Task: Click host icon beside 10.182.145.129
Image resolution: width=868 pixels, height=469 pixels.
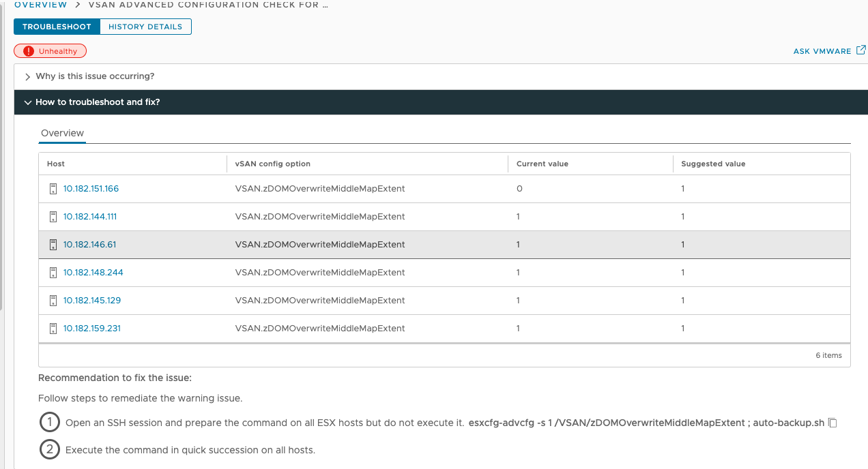Action: [53, 301]
